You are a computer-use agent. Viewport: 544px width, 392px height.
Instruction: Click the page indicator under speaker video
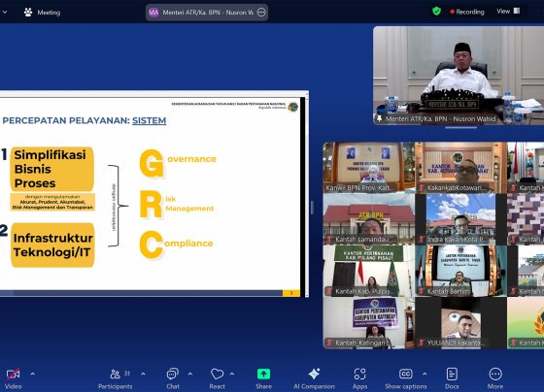pyautogui.click(x=461, y=127)
